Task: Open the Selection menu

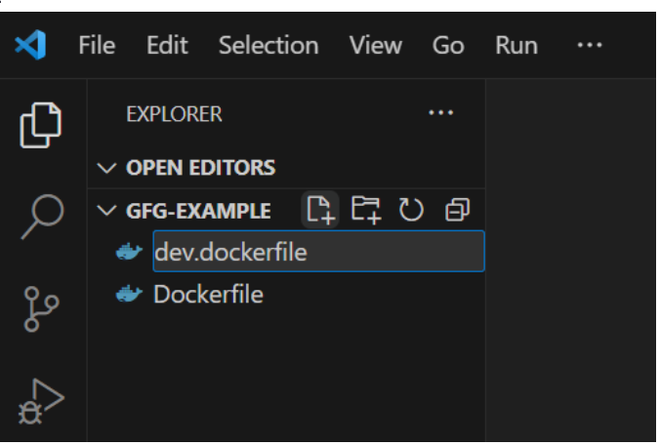Action: pos(268,45)
